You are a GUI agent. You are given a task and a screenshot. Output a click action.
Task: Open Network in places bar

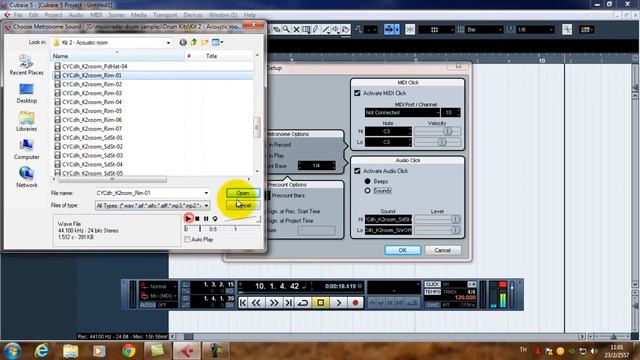click(27, 178)
